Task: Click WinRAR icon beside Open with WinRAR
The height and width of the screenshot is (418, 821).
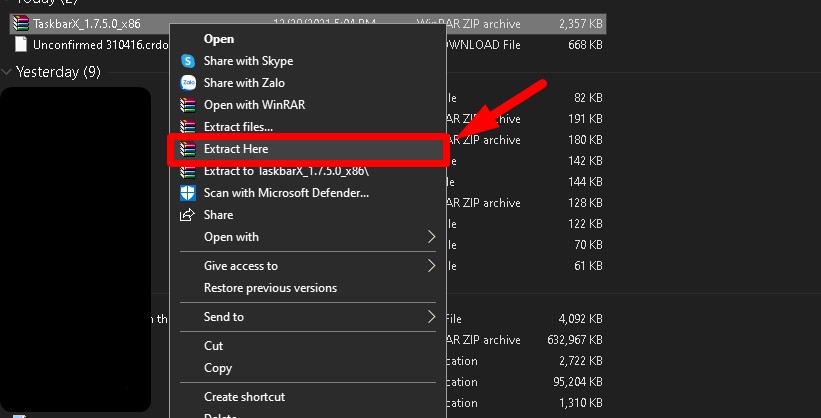Action: (x=187, y=105)
